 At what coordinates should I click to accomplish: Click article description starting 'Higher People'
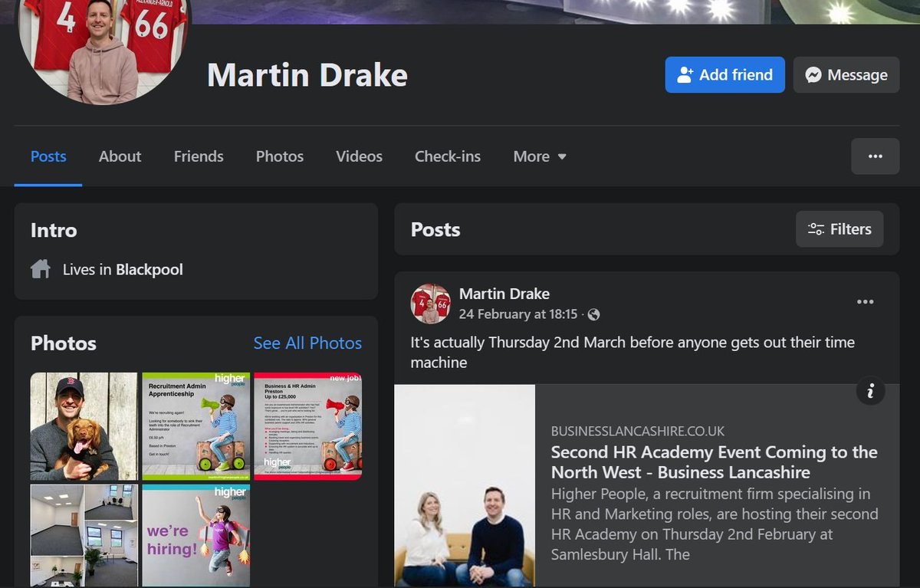point(715,524)
